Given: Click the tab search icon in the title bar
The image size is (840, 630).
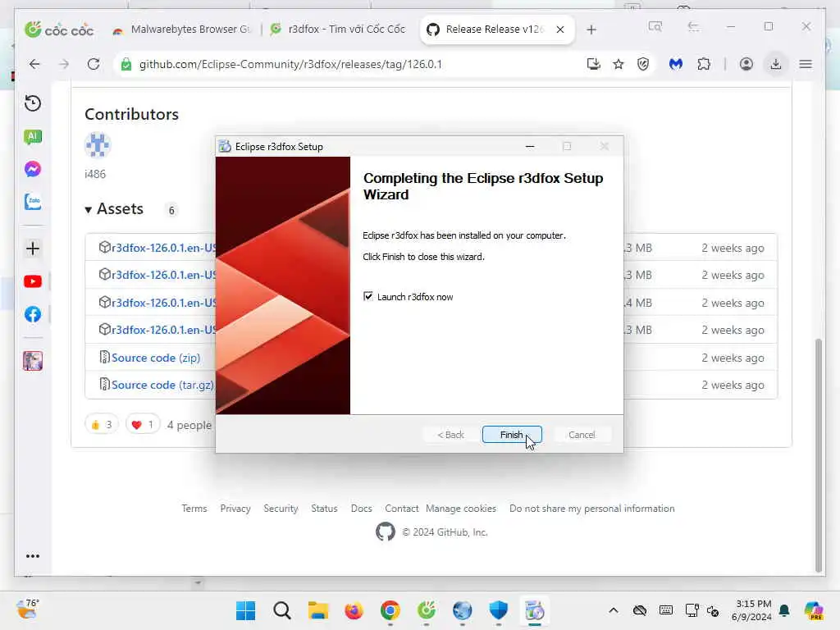Looking at the screenshot, I should click(x=655, y=26).
